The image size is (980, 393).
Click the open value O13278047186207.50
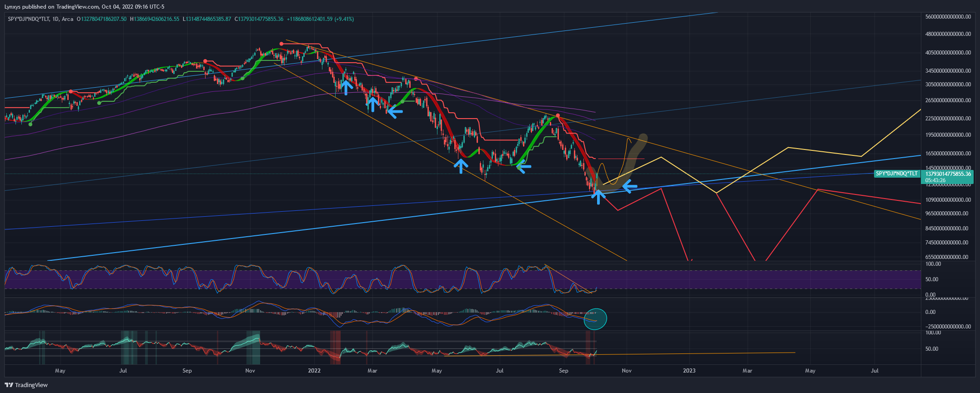click(101, 19)
